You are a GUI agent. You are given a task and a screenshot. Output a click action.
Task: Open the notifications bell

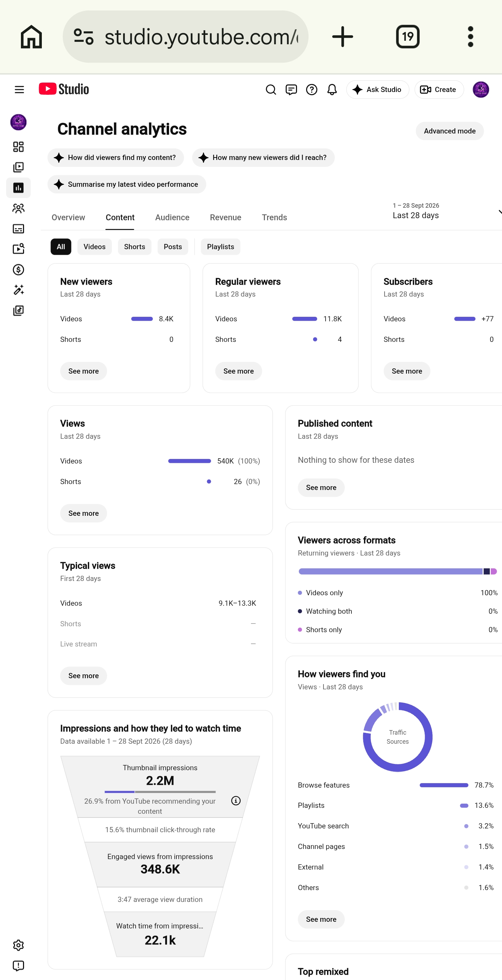[332, 90]
